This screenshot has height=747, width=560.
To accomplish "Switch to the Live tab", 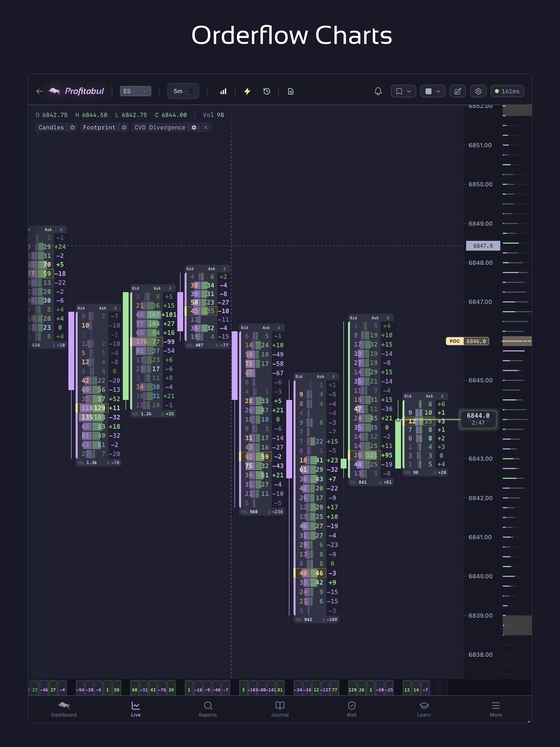I will pyautogui.click(x=136, y=709).
